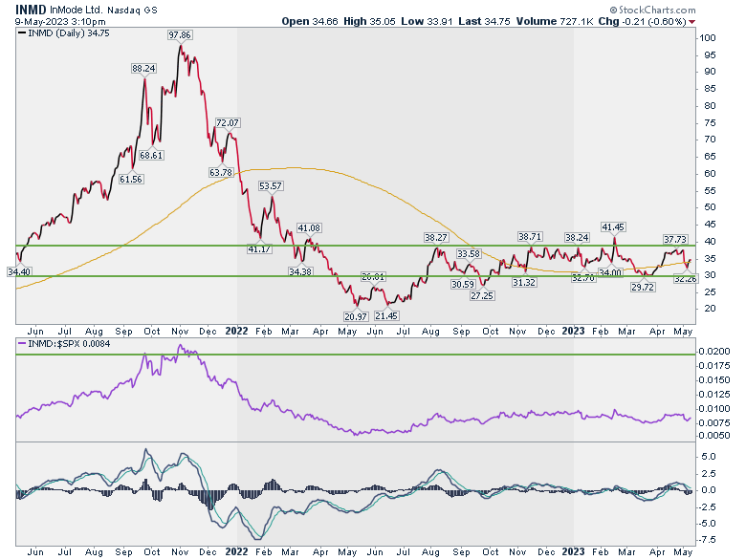Click the 72.07 price label

[228, 122]
